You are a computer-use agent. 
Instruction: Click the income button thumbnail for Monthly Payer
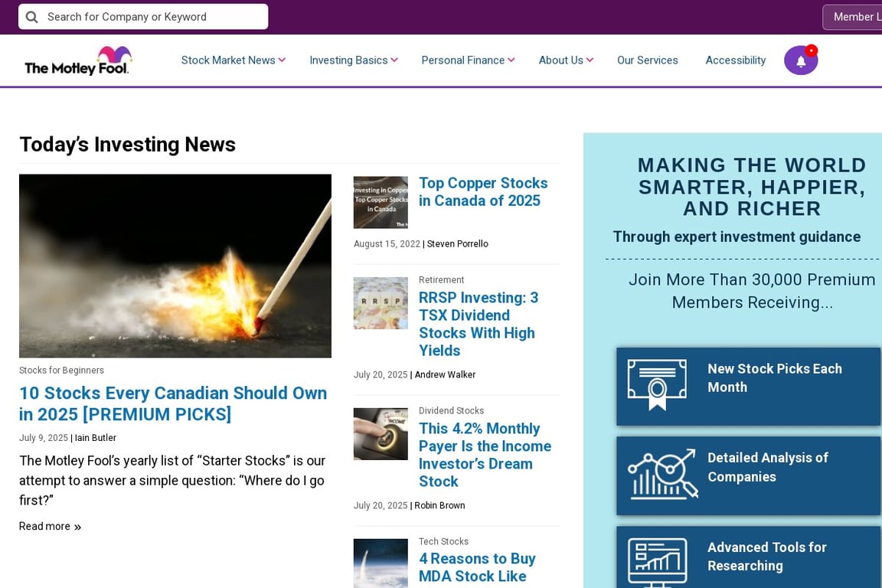(381, 434)
